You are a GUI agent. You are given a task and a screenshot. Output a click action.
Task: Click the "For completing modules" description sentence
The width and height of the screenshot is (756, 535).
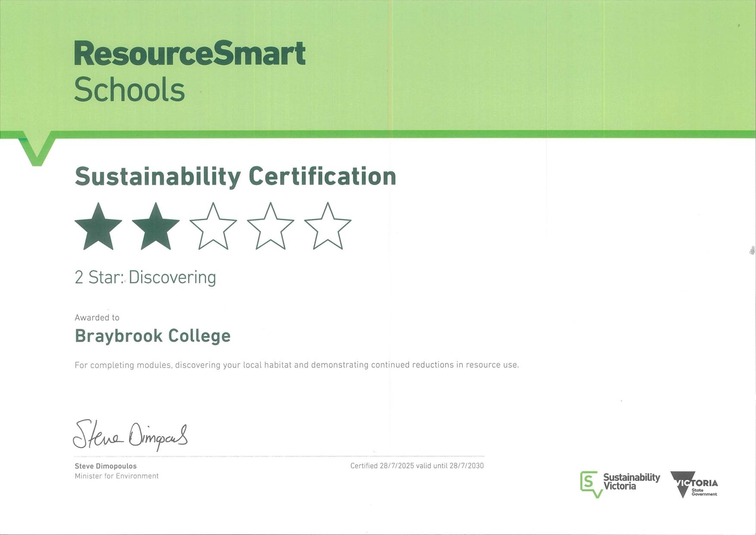(296, 365)
